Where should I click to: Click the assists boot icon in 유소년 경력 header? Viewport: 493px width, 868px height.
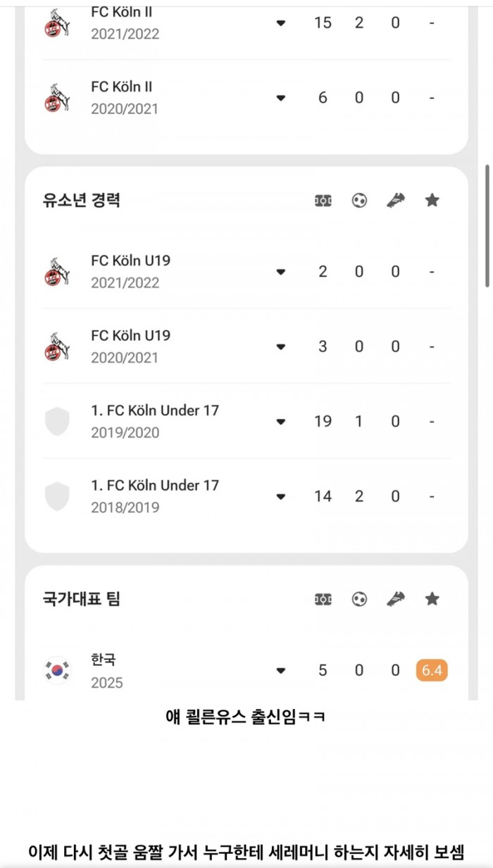395,201
